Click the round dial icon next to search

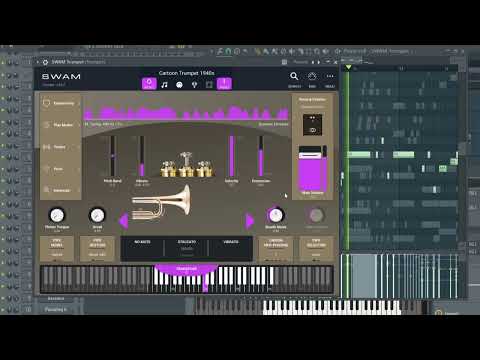tap(312, 76)
